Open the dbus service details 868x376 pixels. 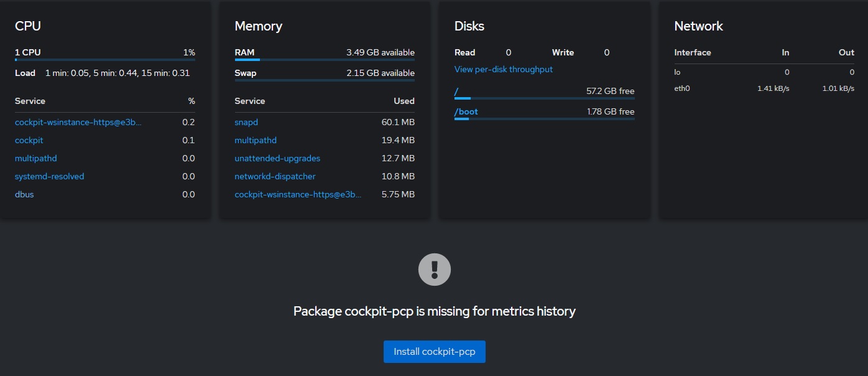(x=24, y=194)
